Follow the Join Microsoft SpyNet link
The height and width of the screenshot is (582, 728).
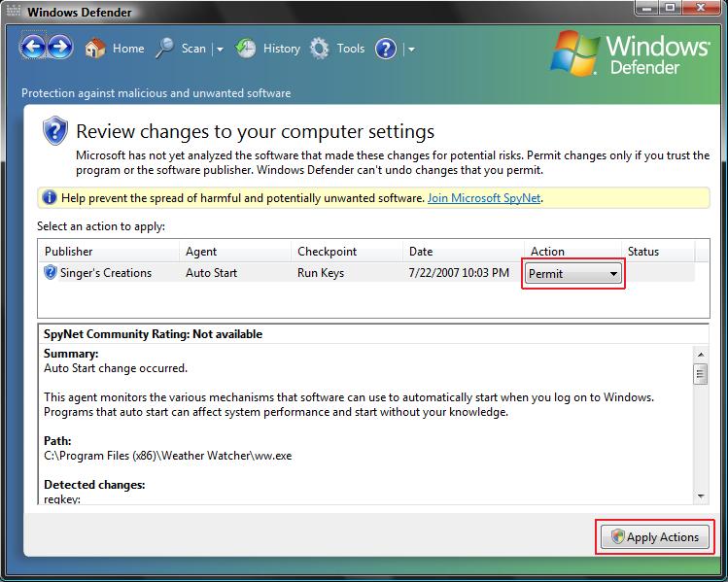484,198
